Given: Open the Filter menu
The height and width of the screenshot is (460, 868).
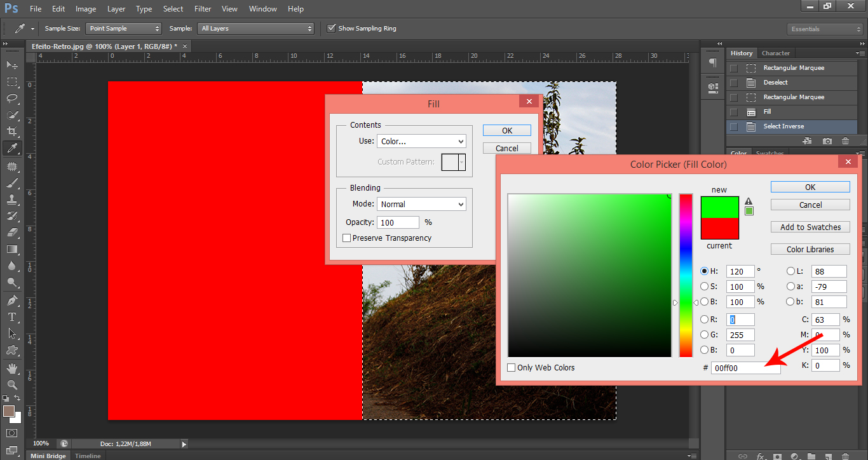Looking at the screenshot, I should pyautogui.click(x=203, y=9).
